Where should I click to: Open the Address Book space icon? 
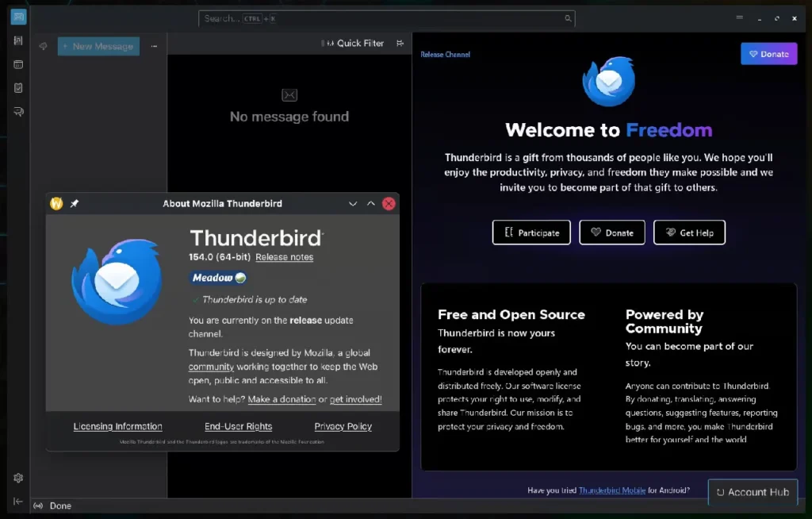point(18,40)
